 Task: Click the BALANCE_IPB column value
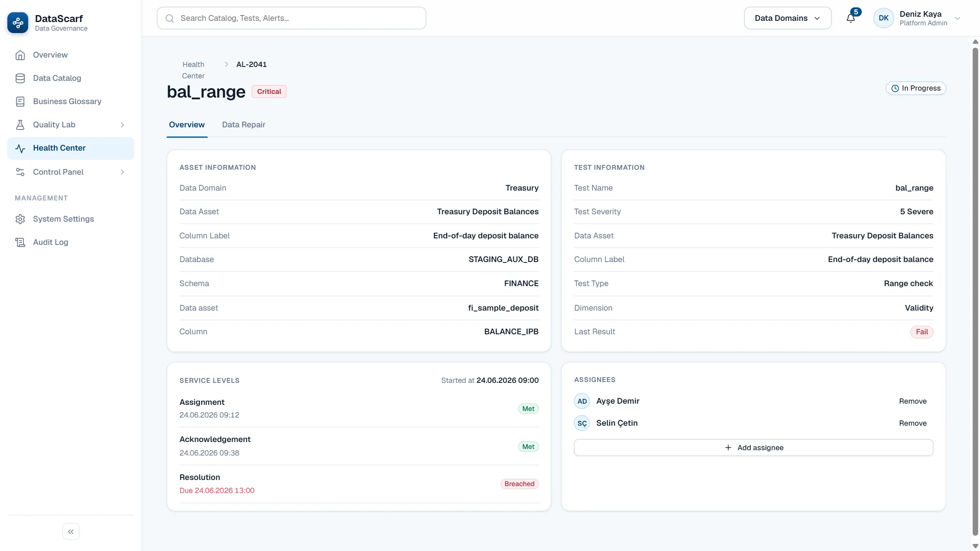tap(511, 332)
